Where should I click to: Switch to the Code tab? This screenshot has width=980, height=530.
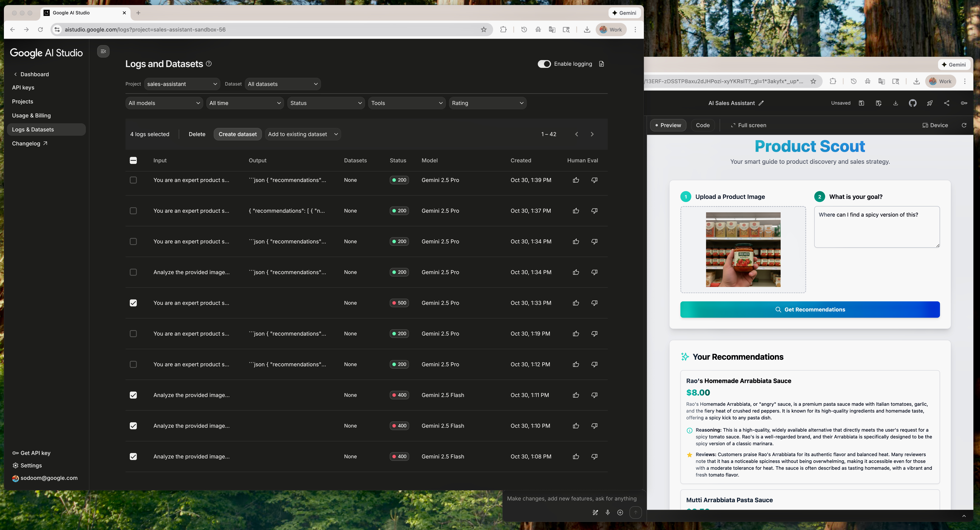(x=702, y=125)
